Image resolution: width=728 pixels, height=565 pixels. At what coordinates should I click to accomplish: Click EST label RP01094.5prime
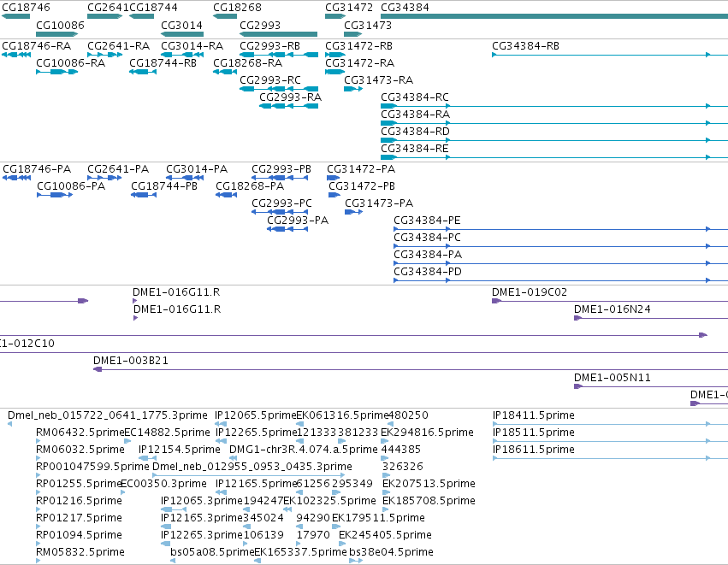coord(79,536)
